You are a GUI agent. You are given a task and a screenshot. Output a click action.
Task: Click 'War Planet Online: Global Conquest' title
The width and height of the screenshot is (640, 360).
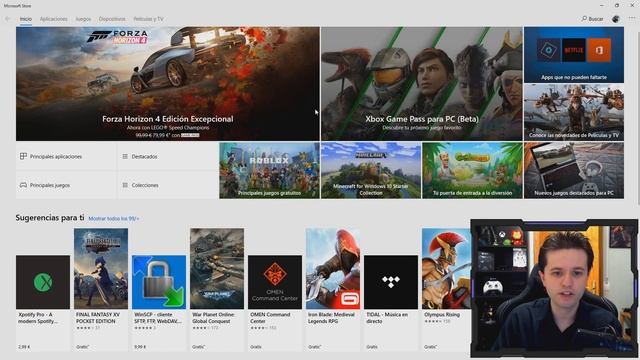[213, 318]
